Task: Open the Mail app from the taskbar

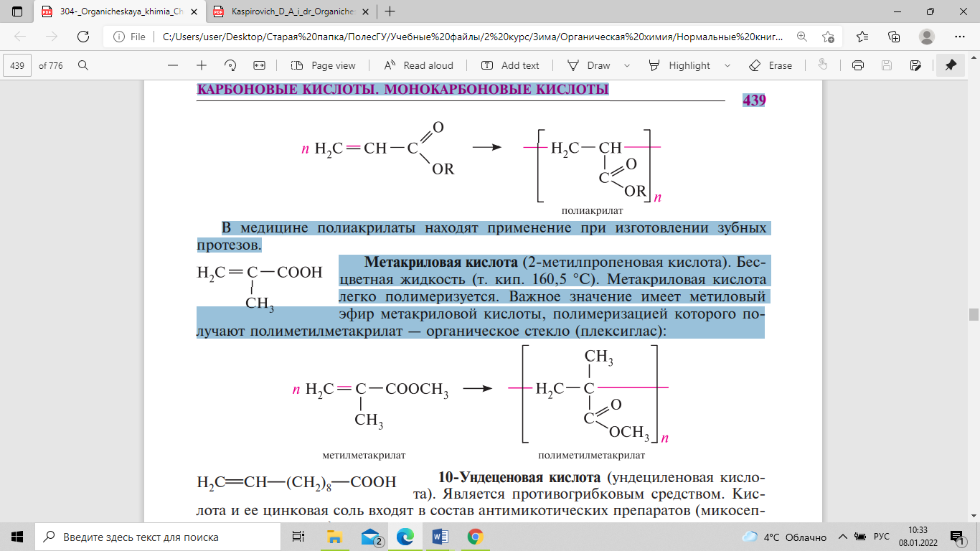Action: coord(371,537)
